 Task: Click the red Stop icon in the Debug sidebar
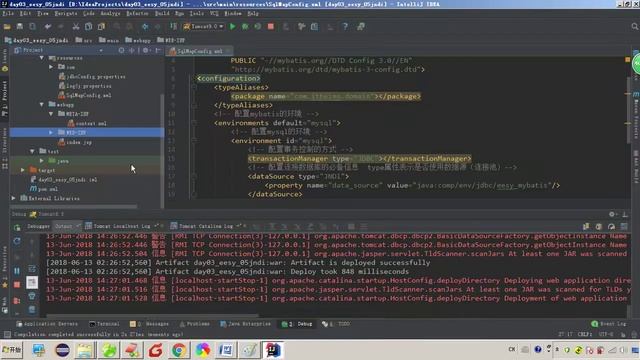click(x=17, y=284)
